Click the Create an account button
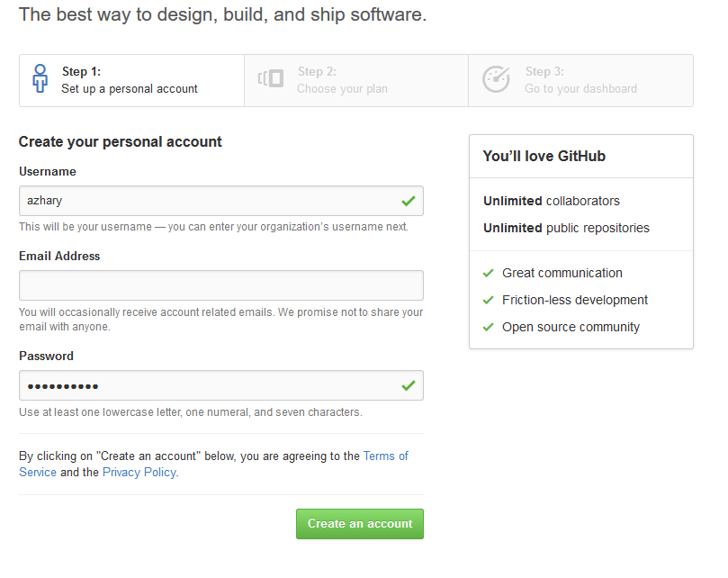 coord(360,524)
